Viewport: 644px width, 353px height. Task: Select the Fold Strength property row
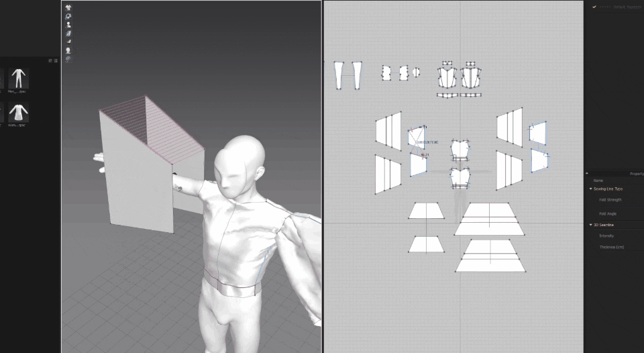click(x=610, y=200)
